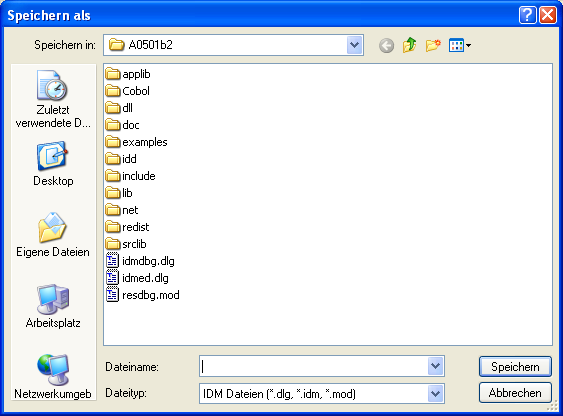The width and height of the screenshot is (563, 416).
Task: Click the Speichern button
Action: coord(515,366)
